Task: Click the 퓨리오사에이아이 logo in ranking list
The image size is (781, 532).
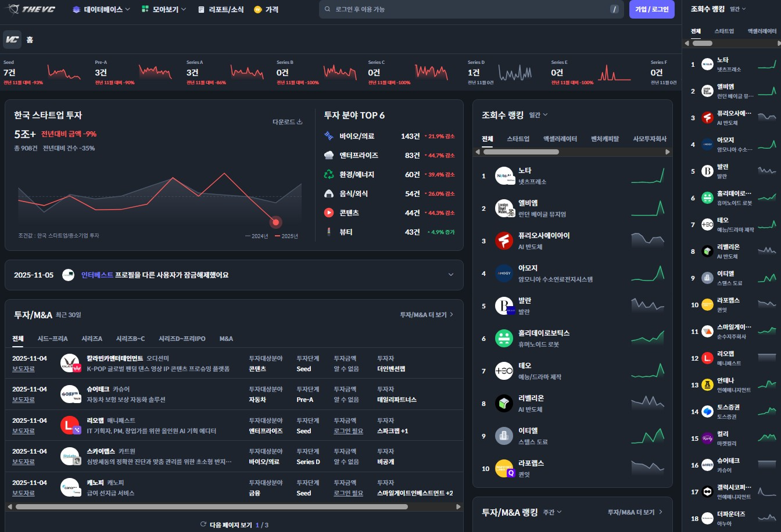Action: (x=504, y=241)
